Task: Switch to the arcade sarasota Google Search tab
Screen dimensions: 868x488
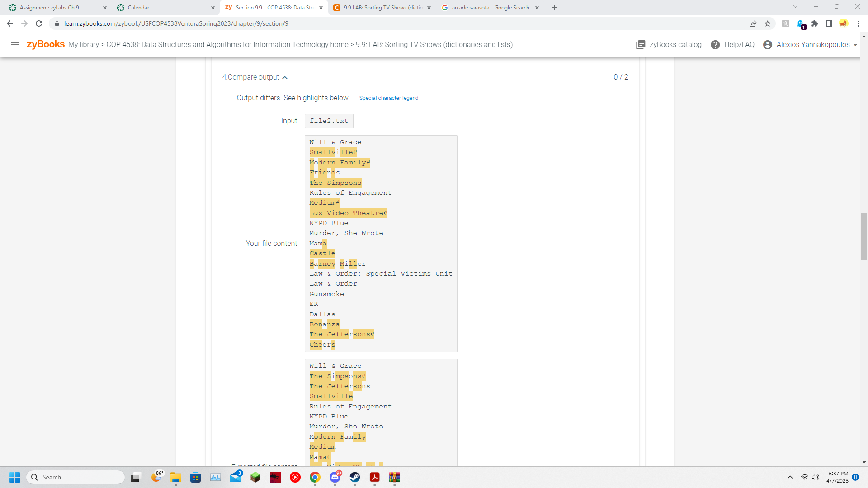Action: coord(489,7)
